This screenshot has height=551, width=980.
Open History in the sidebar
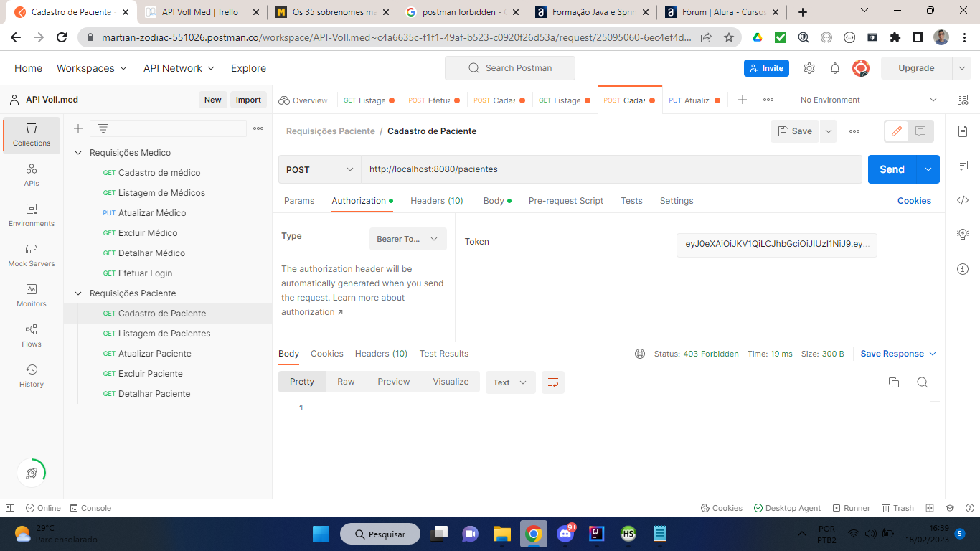[32, 375]
